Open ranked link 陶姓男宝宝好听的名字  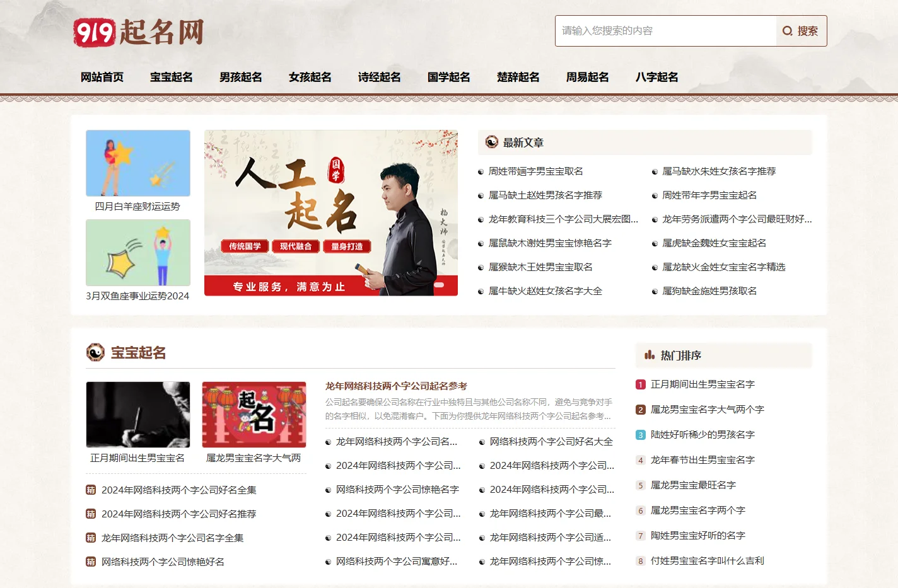point(698,536)
